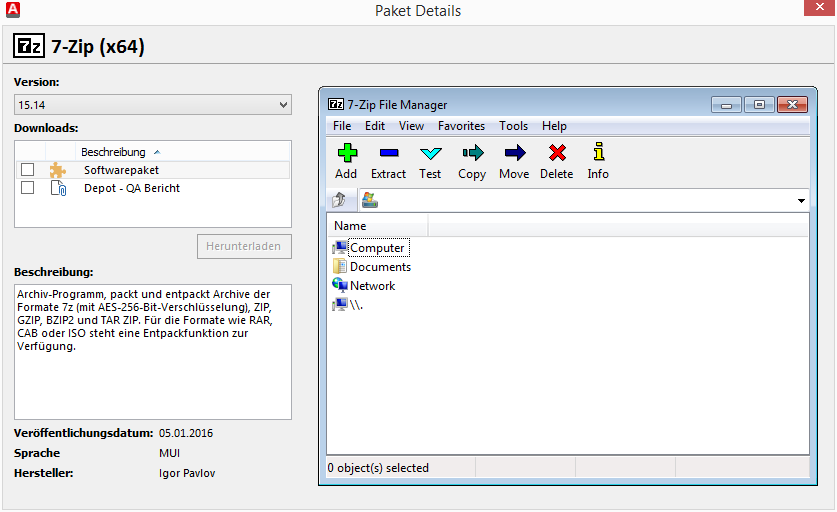The height and width of the screenshot is (512, 837).
Task: Click the blue Extract icon
Action: pos(388,153)
